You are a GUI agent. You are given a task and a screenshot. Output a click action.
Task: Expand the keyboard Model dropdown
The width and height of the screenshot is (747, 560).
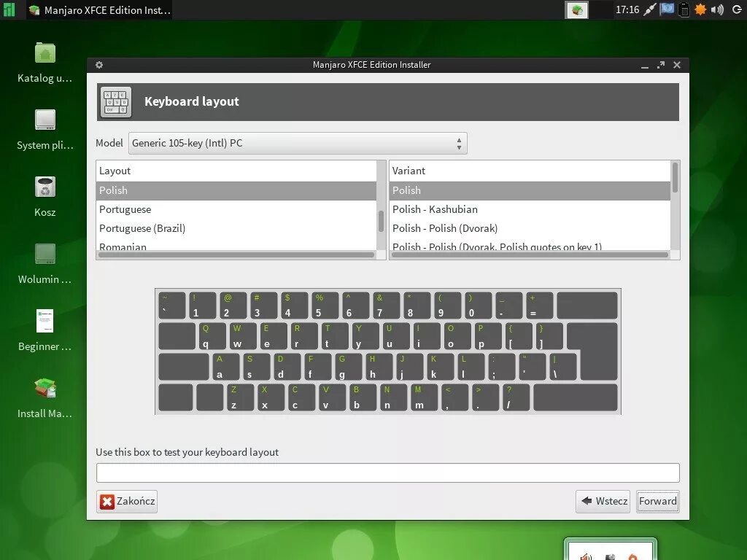pos(298,144)
